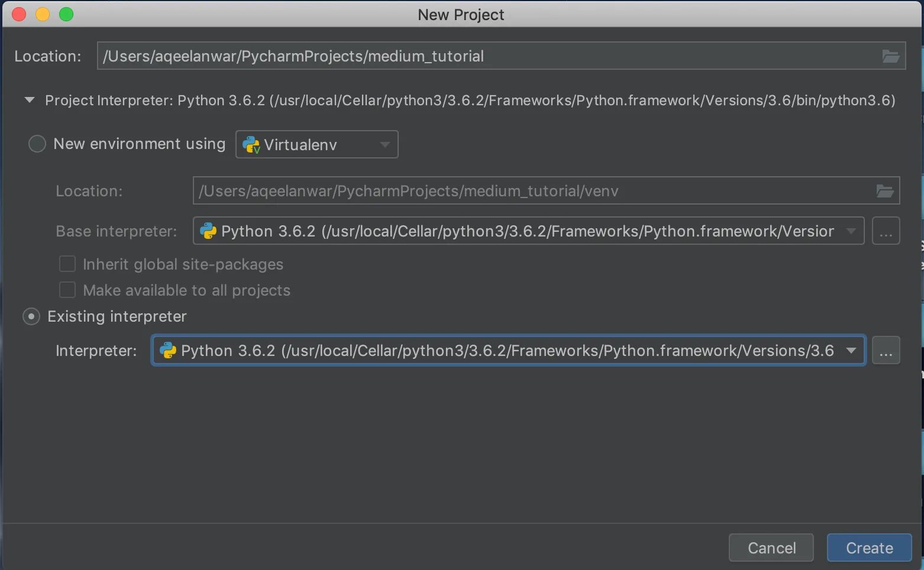The height and width of the screenshot is (570, 924).
Task: Click the folder icon in venv Location field
Action: tap(884, 191)
